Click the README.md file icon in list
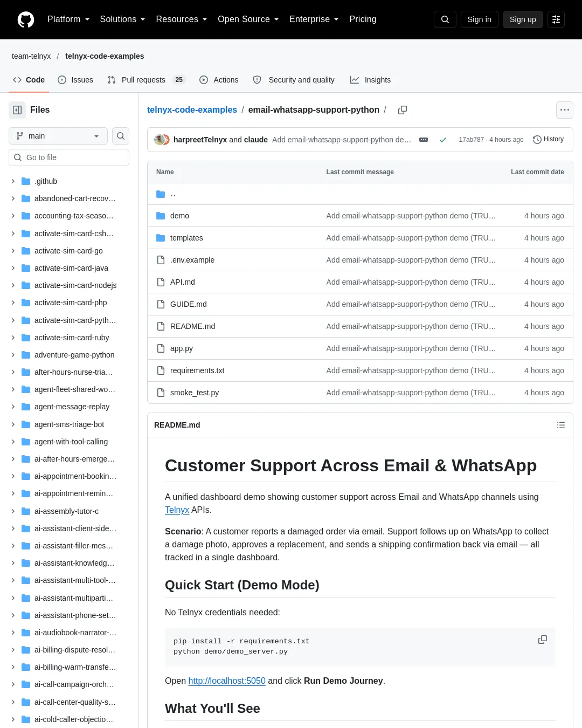Viewport: 582px width, 728px height. (161, 326)
